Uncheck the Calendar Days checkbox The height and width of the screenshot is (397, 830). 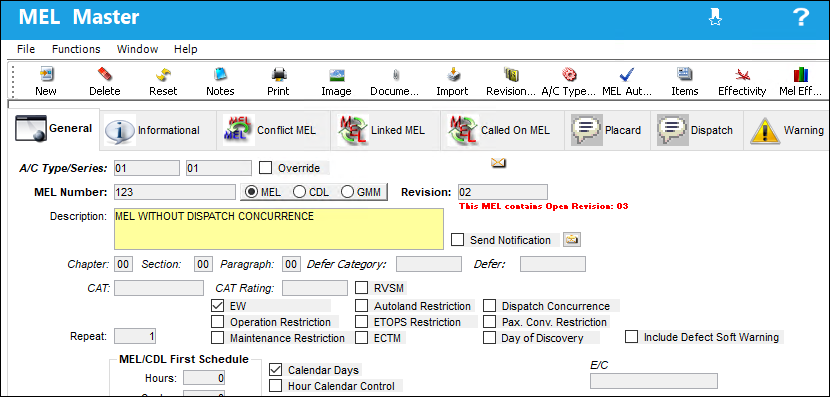pos(275,370)
